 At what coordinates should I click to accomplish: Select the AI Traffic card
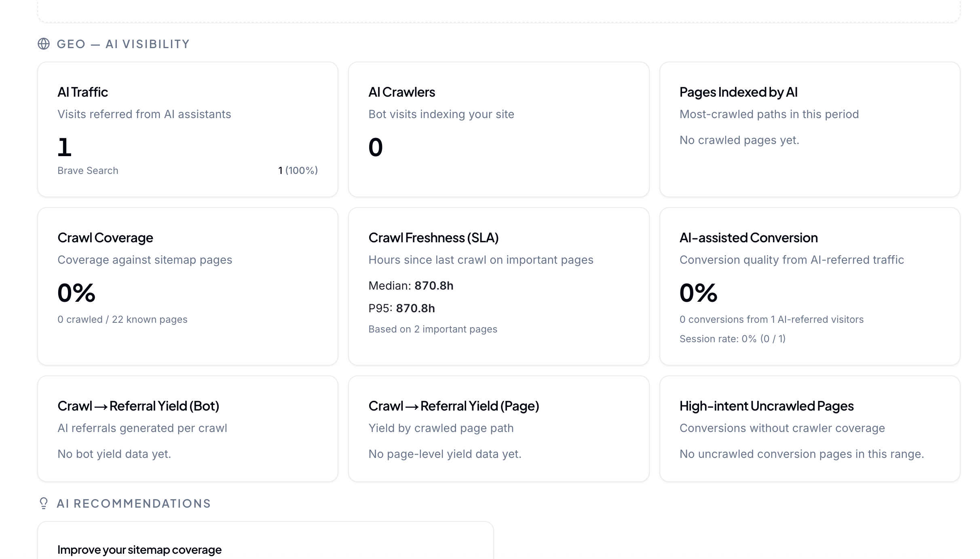[x=188, y=129]
